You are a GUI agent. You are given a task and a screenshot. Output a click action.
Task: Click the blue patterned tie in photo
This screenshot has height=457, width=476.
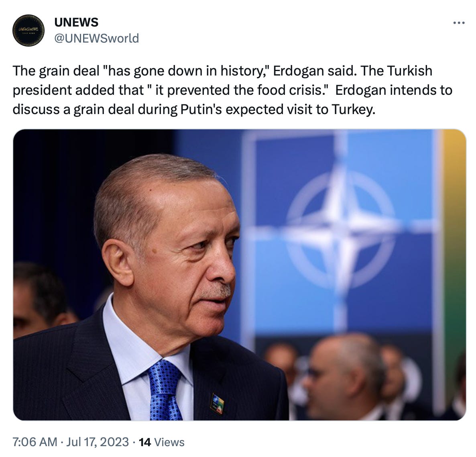point(165,390)
